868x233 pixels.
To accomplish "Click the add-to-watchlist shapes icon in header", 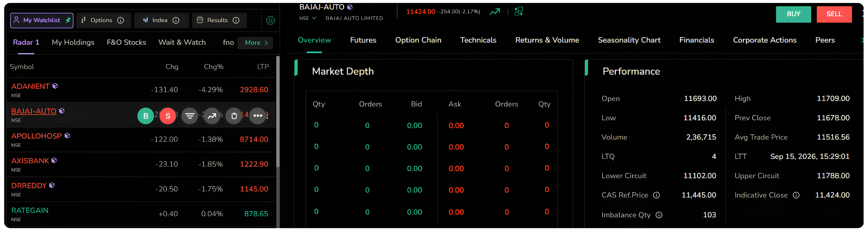I will click(x=519, y=11).
